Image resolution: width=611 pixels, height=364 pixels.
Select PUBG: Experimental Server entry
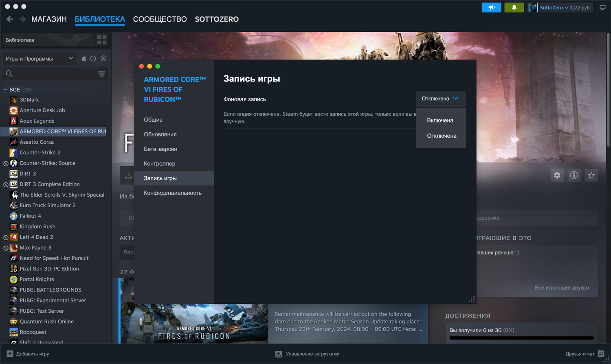point(54,301)
